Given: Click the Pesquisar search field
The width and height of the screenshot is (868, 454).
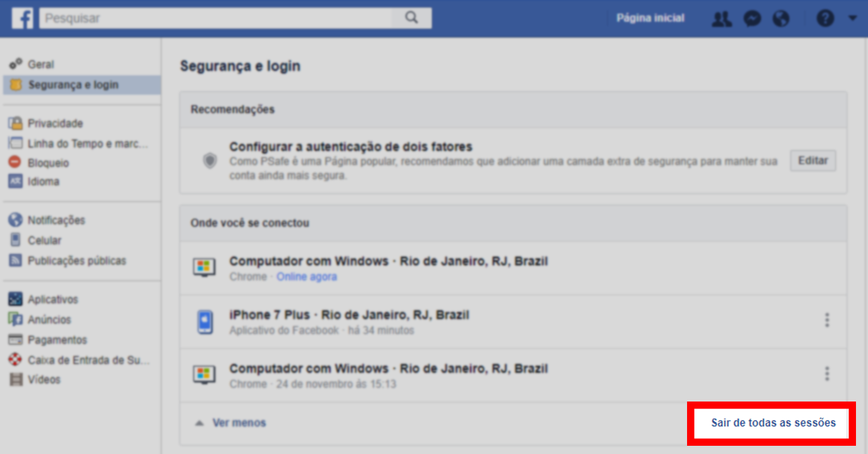Looking at the screenshot, I should point(215,18).
